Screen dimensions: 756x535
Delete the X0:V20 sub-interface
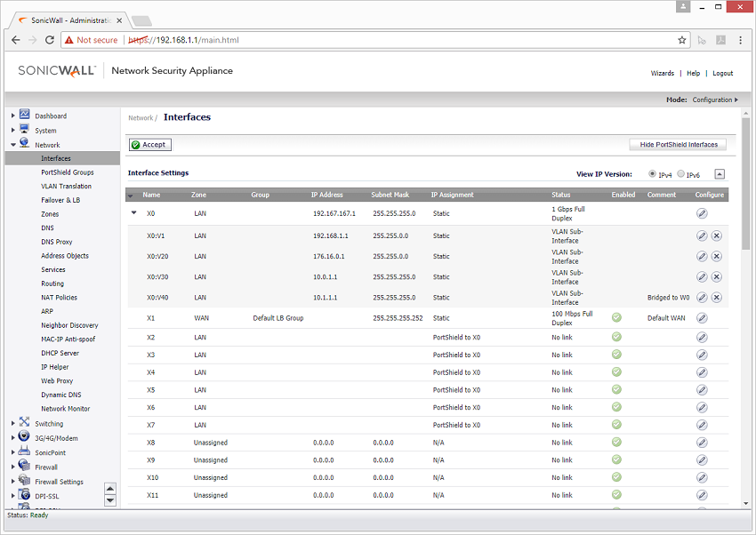pyautogui.click(x=717, y=256)
